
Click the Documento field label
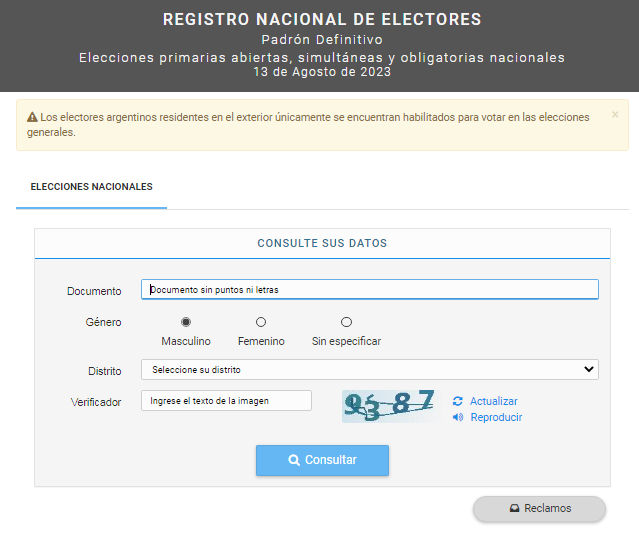pyautogui.click(x=94, y=291)
